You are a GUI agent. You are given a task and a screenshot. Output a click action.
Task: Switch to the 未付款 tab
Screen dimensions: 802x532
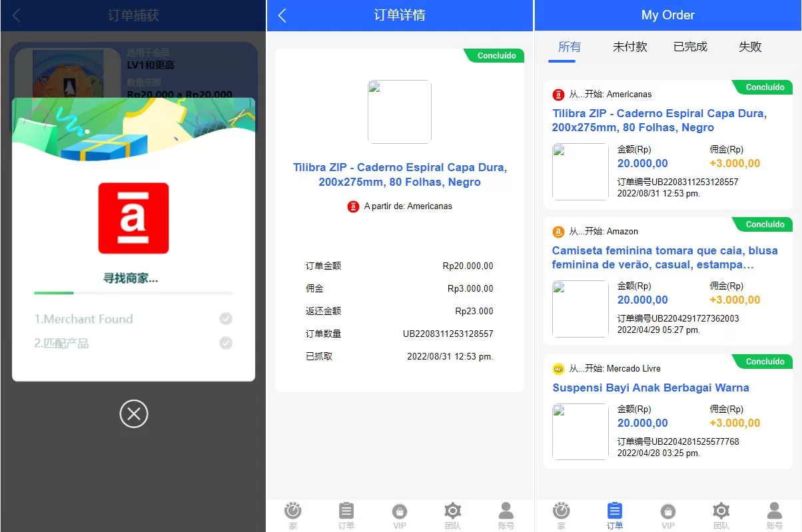[629, 47]
